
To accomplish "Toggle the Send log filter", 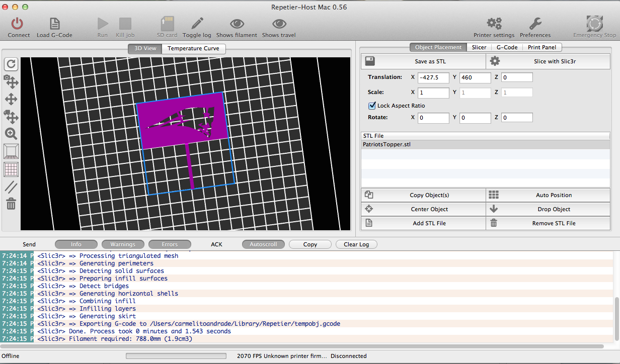I will coord(29,244).
